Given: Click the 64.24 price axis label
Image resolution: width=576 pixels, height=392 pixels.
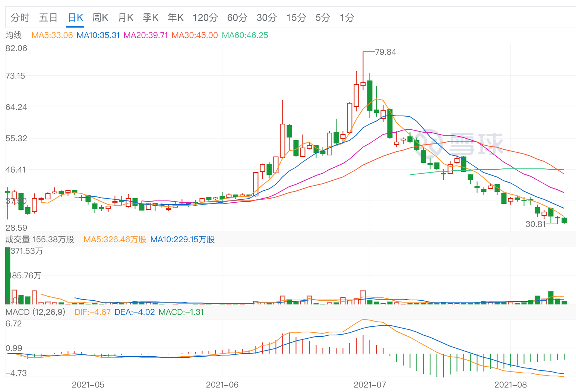Looking at the screenshot, I should click(x=16, y=107).
